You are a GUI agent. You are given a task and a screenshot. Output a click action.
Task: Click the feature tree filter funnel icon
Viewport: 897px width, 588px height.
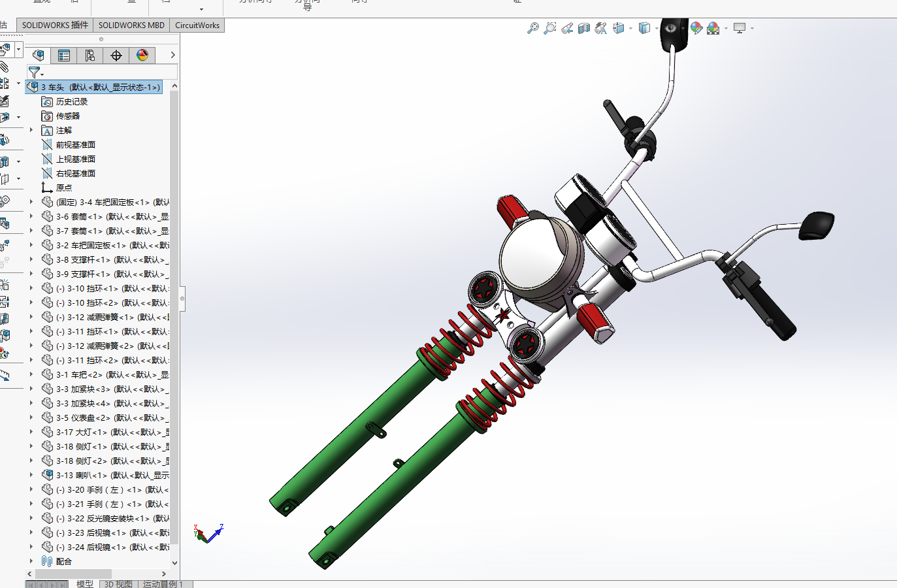click(35, 73)
